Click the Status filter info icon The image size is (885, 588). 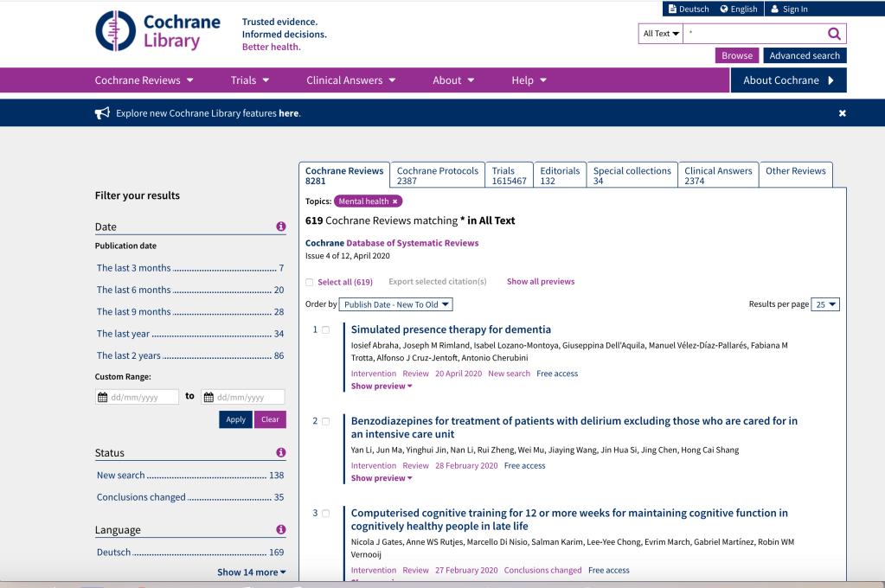pos(280,452)
